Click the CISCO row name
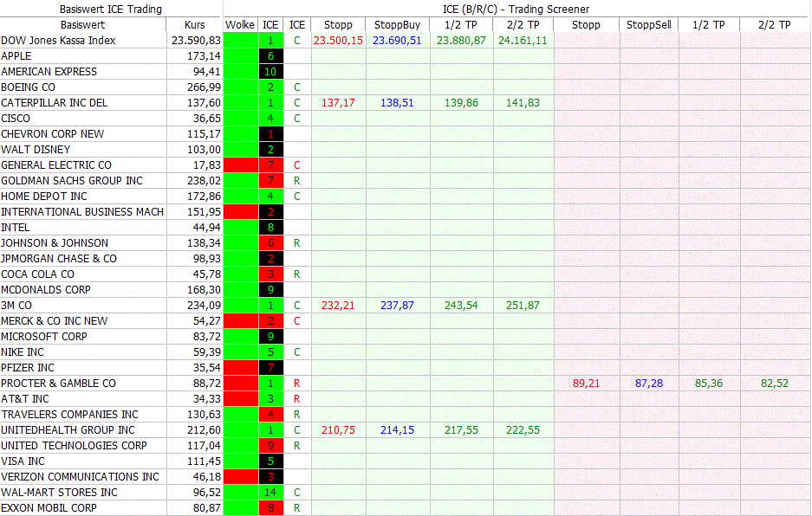812x516 pixels. [16, 118]
